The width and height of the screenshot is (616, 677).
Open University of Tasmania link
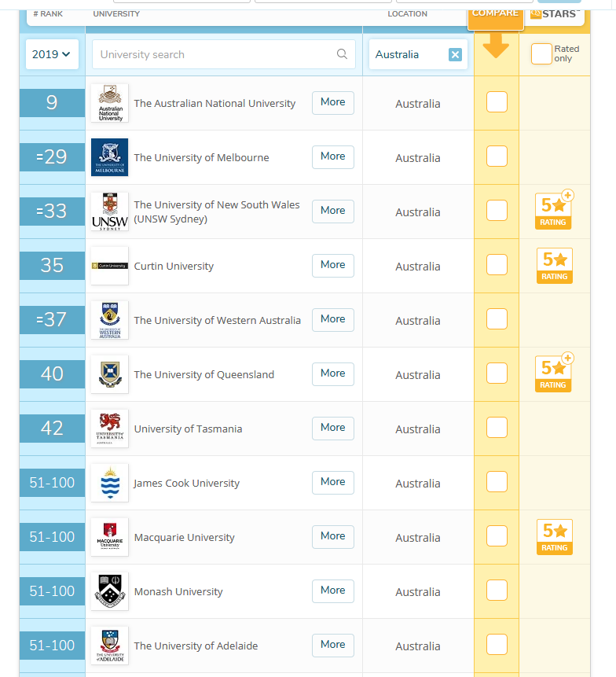(x=188, y=429)
